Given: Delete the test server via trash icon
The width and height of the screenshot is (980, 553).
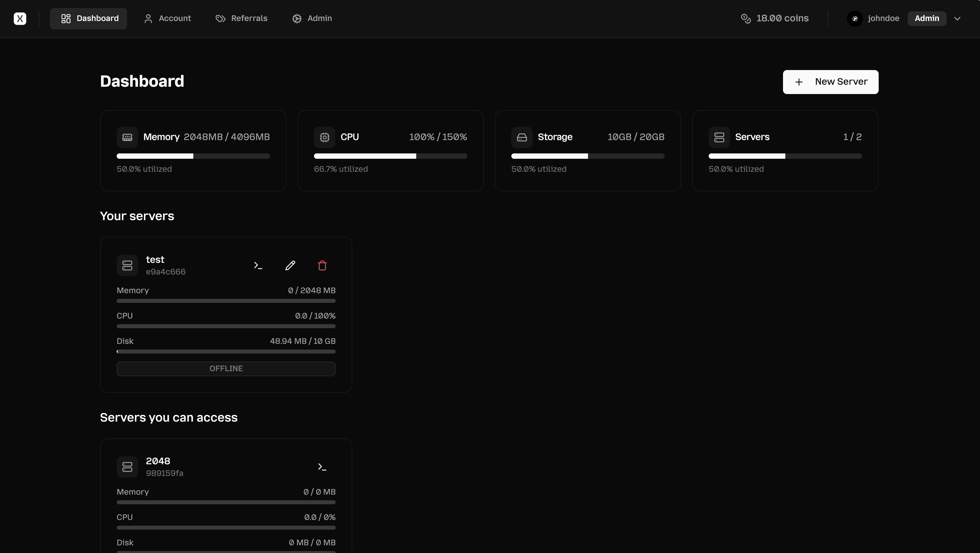Looking at the screenshot, I should [322, 265].
